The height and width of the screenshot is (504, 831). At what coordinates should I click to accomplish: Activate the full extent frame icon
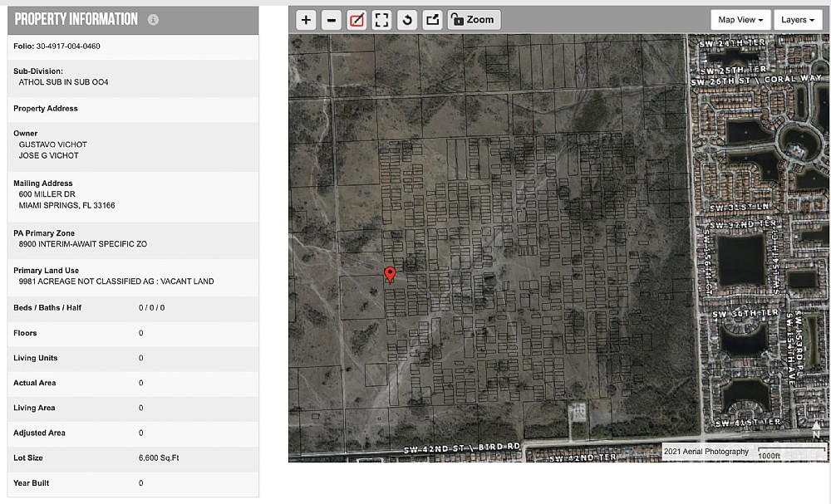381,20
